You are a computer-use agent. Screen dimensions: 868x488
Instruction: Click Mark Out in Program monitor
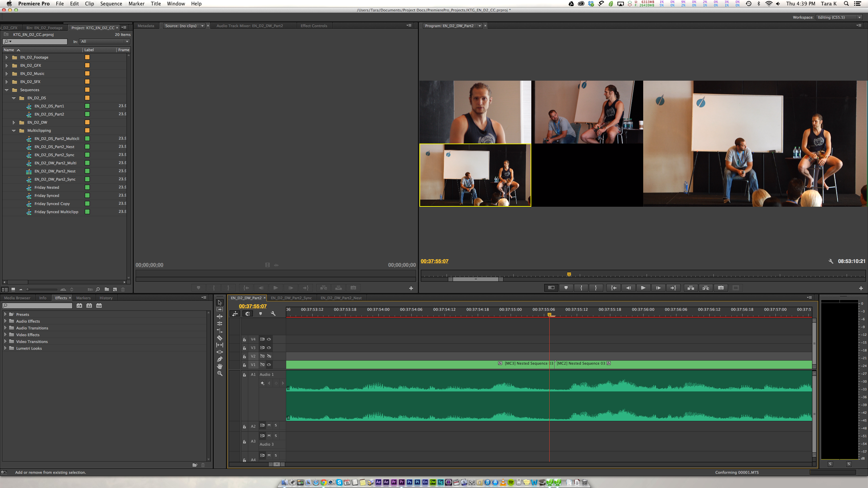[x=596, y=288]
